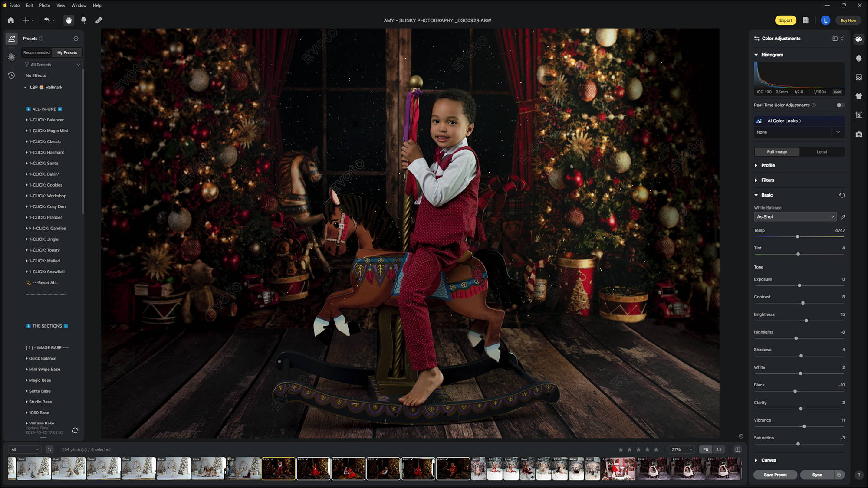Viewport: 868px width, 488px height.
Task: Expand 1-CLICK: Santa preset folder
Action: 26,164
